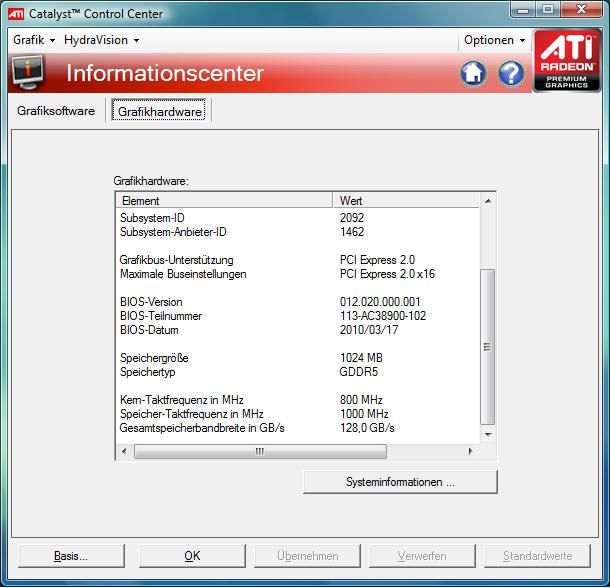Click the vertical scrollbar thumb
This screenshot has height=588, width=610.
[x=487, y=346]
